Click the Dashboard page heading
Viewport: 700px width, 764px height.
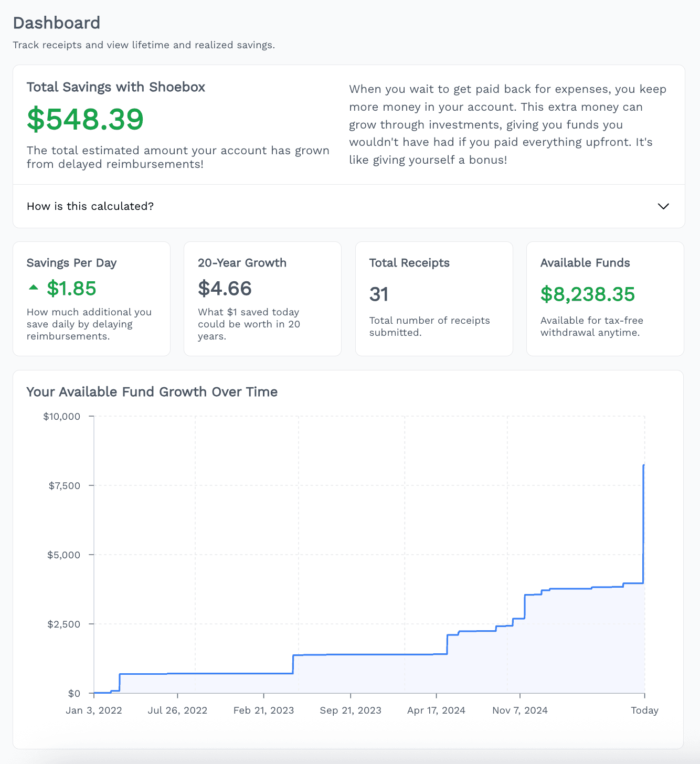tap(57, 23)
